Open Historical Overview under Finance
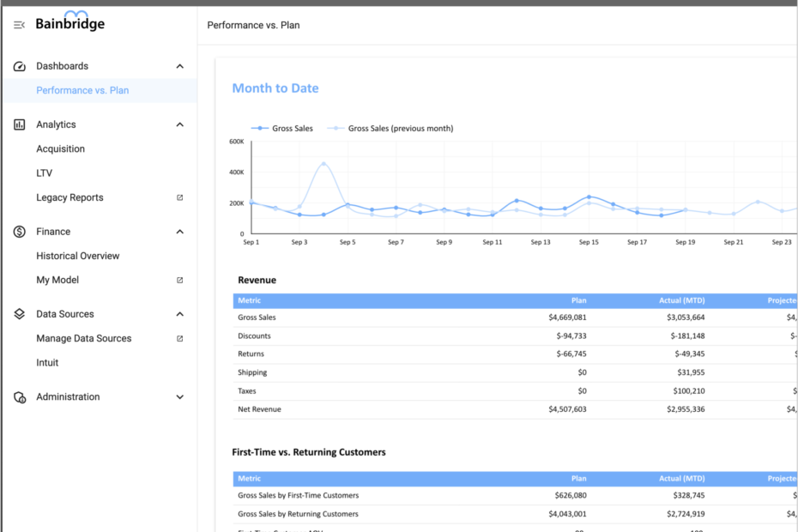The height and width of the screenshot is (532, 798). tap(77, 256)
